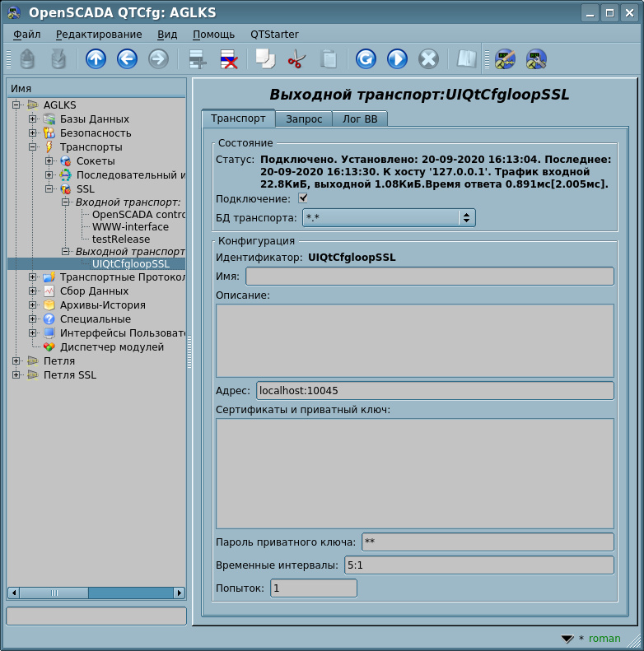Expand the Базы Данных tree node
Image resolution: width=644 pixels, height=651 pixels.
pos(32,119)
